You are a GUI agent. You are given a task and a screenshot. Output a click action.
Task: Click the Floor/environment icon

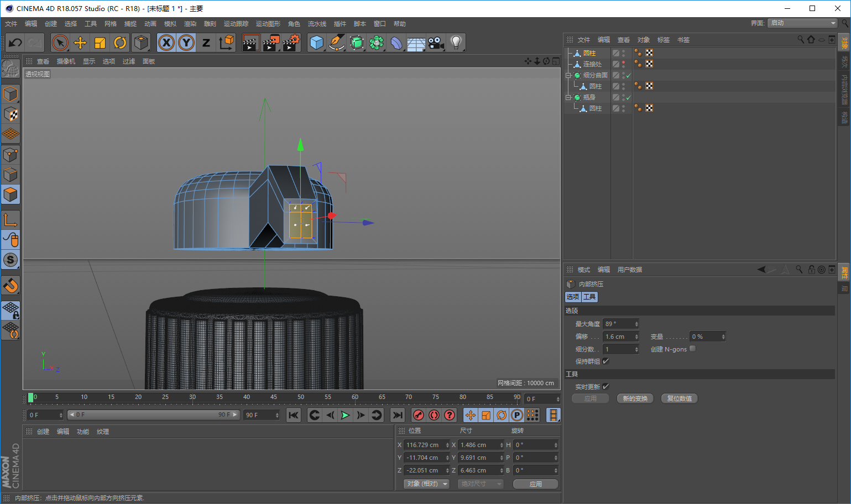pos(416,43)
